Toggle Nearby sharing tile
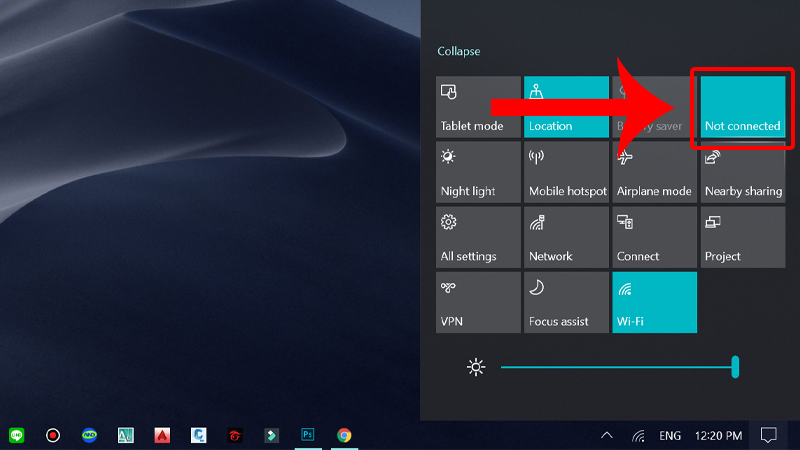 (743, 172)
